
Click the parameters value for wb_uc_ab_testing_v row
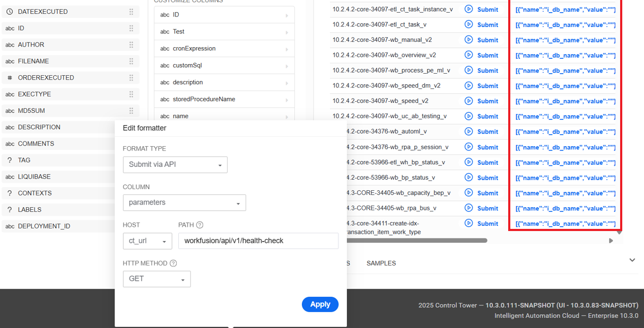click(x=565, y=116)
